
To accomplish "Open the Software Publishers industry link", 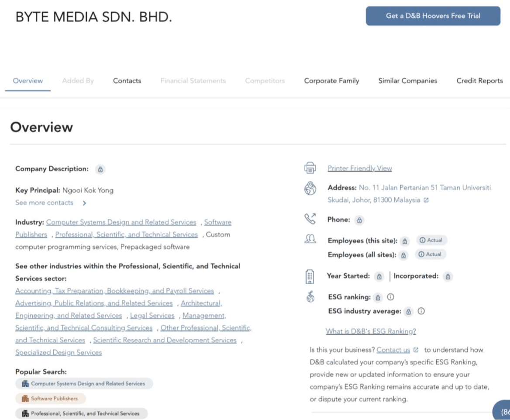I will (217, 222).
